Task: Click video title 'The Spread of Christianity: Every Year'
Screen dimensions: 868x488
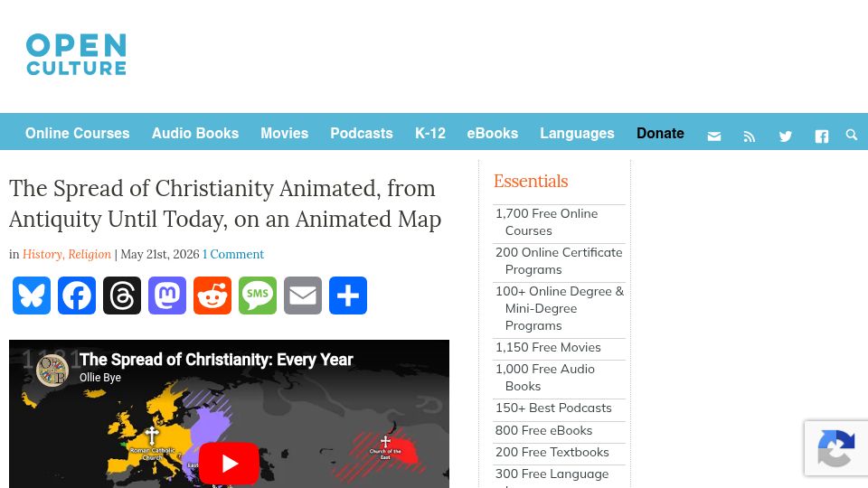Action: [x=216, y=360]
